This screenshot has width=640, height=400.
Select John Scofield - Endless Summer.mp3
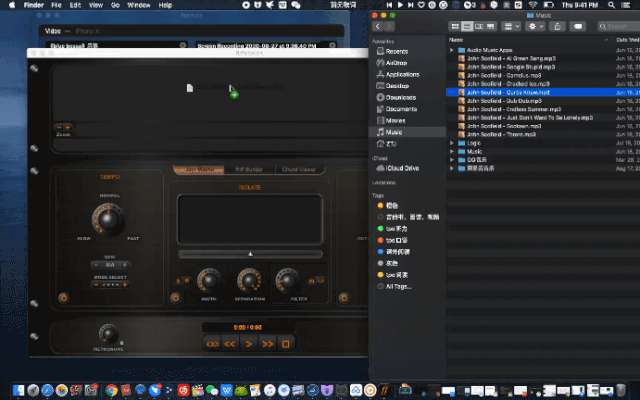pos(514,109)
